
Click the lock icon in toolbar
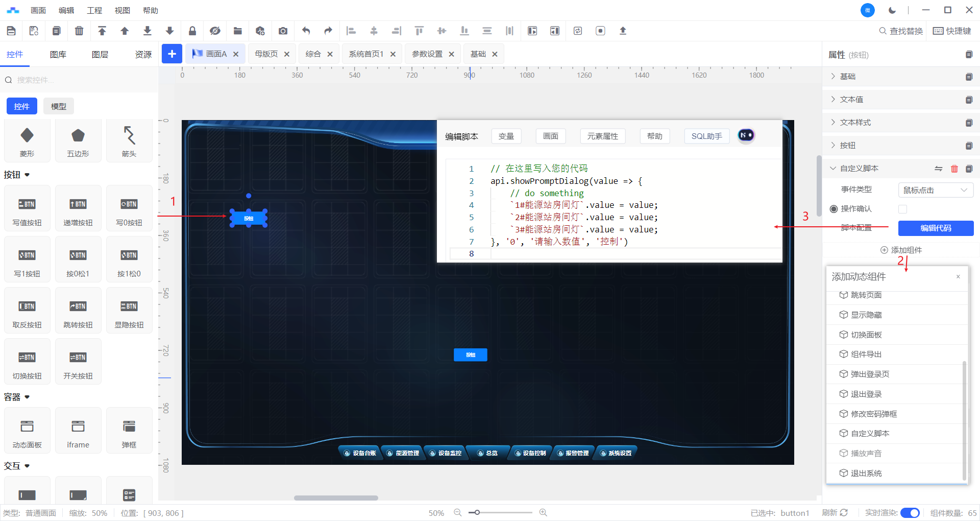tap(192, 31)
